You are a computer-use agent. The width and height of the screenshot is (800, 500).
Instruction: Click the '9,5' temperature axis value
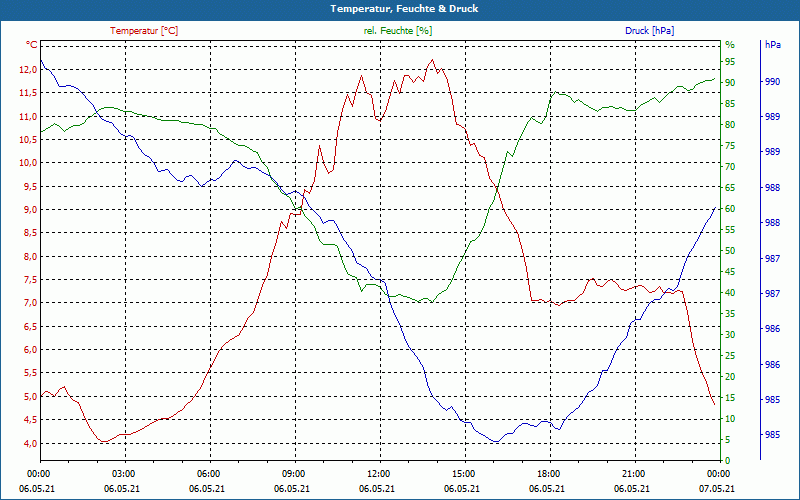[31, 187]
